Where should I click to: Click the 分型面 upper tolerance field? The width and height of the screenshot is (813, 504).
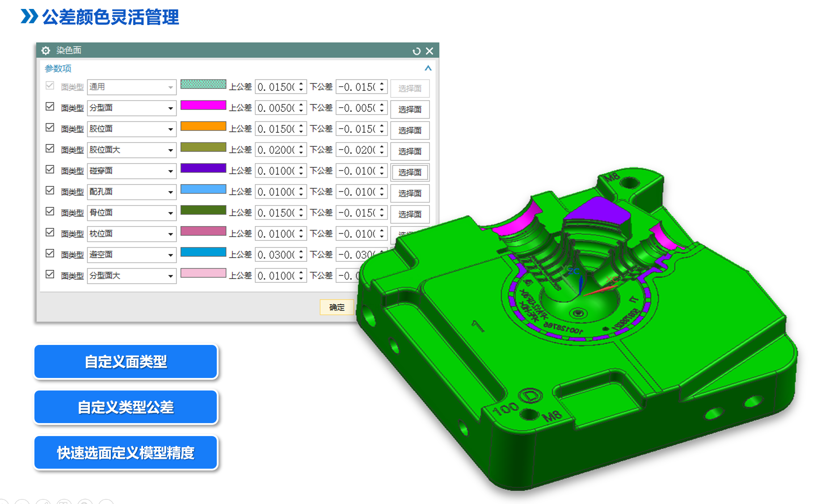[276, 108]
